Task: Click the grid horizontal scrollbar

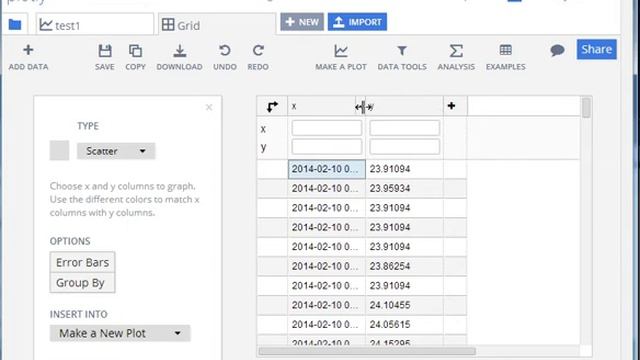Action: coord(367,351)
